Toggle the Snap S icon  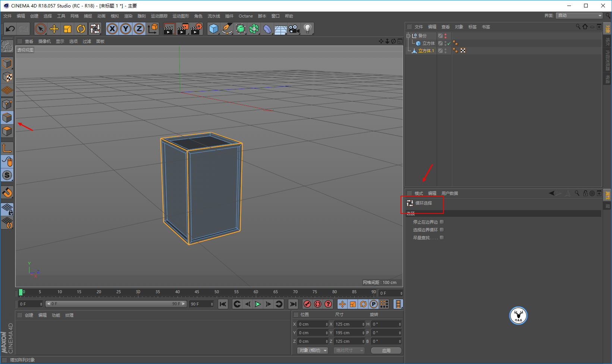[7, 175]
